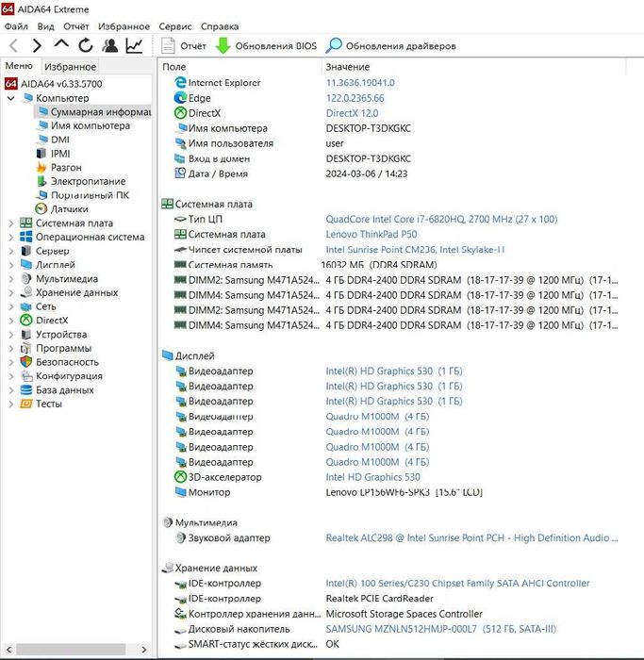The height and width of the screenshot is (660, 644).
Task: Open the Intel HD Graphics 530 3D-акселератор link
Action: 373,477
